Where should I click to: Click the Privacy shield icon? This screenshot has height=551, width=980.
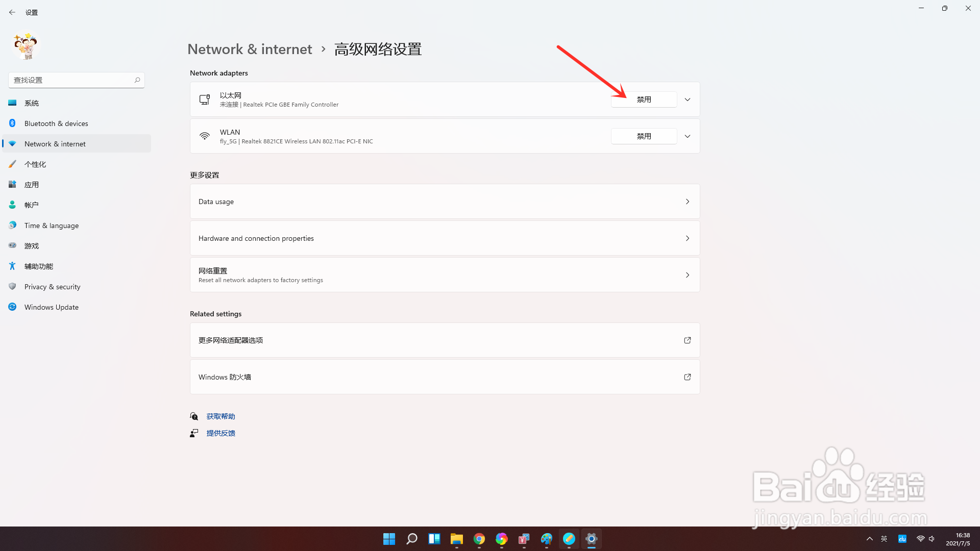tap(12, 286)
